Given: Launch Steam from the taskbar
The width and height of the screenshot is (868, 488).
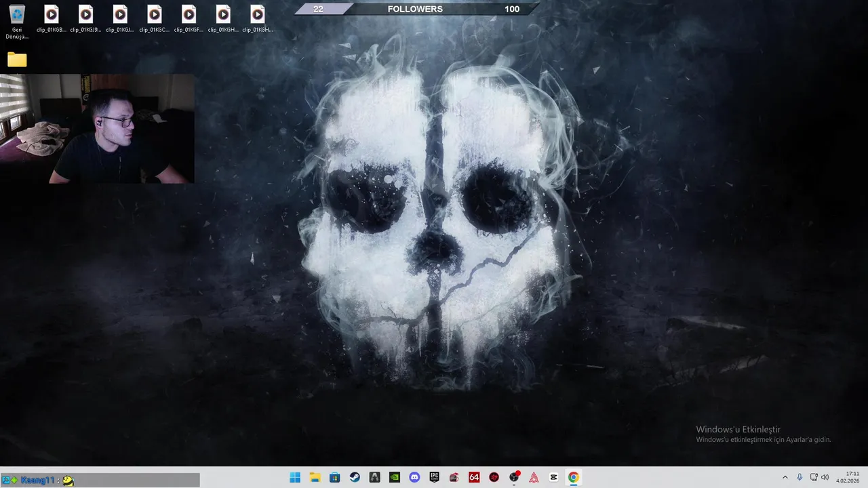Looking at the screenshot, I should 355,477.
